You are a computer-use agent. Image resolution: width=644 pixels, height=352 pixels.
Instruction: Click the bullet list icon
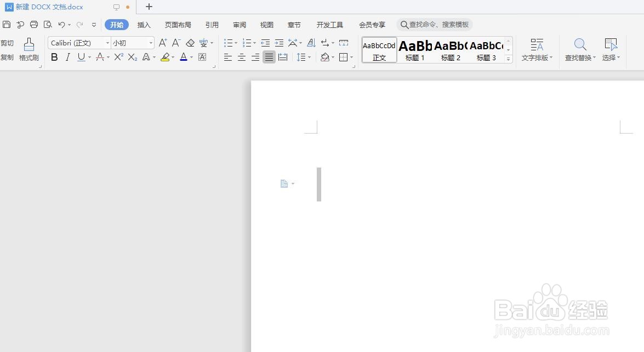tap(229, 43)
